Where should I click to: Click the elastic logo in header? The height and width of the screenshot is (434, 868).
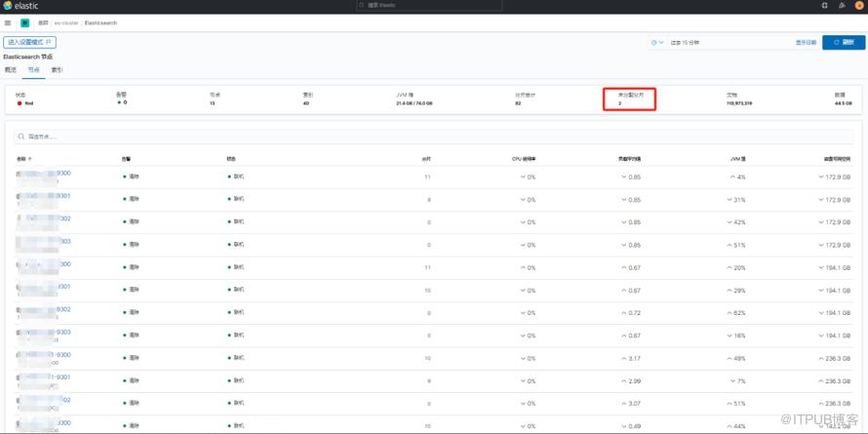click(x=20, y=6)
